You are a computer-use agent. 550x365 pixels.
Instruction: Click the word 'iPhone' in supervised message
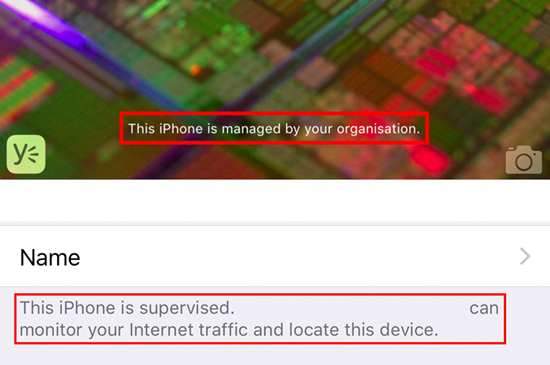(87, 308)
